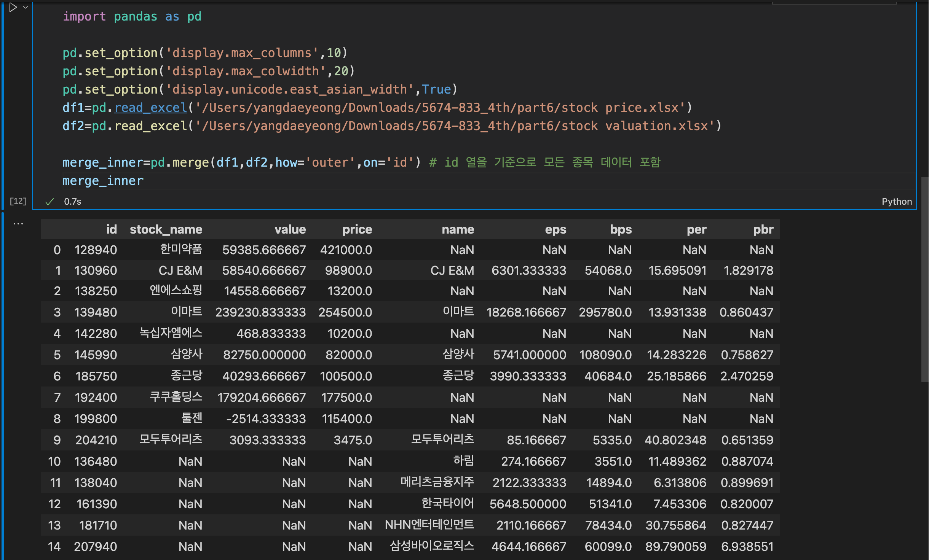929x560 pixels.
Task: Click id cell 128940
Action: [96, 250]
